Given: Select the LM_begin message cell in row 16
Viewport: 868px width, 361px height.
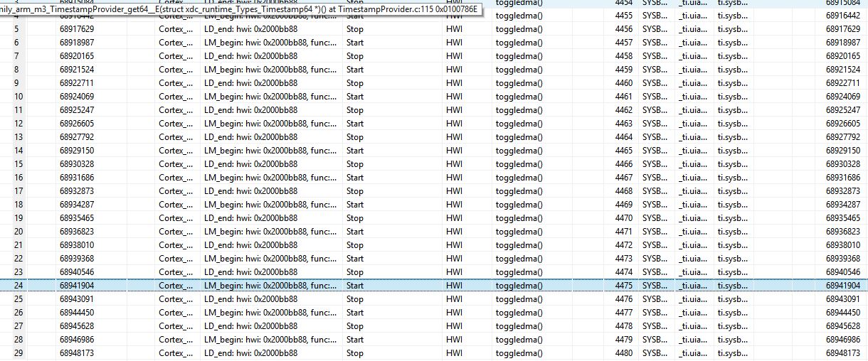Looking at the screenshot, I should [x=270, y=178].
